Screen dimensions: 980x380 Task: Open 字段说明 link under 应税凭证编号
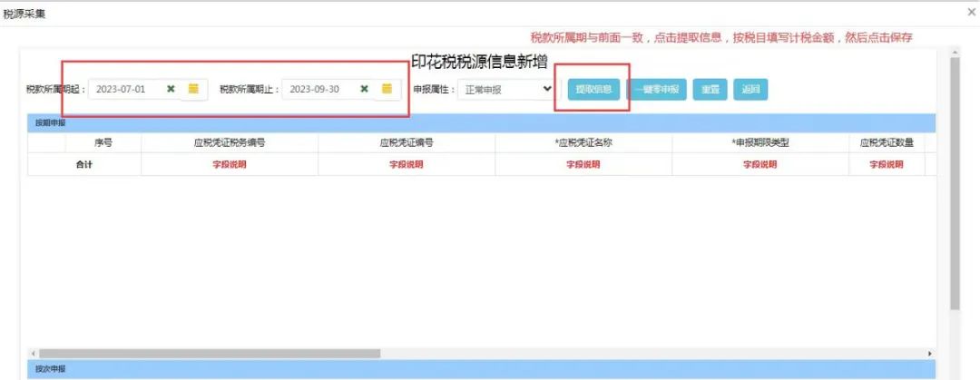pyautogui.click(x=407, y=164)
